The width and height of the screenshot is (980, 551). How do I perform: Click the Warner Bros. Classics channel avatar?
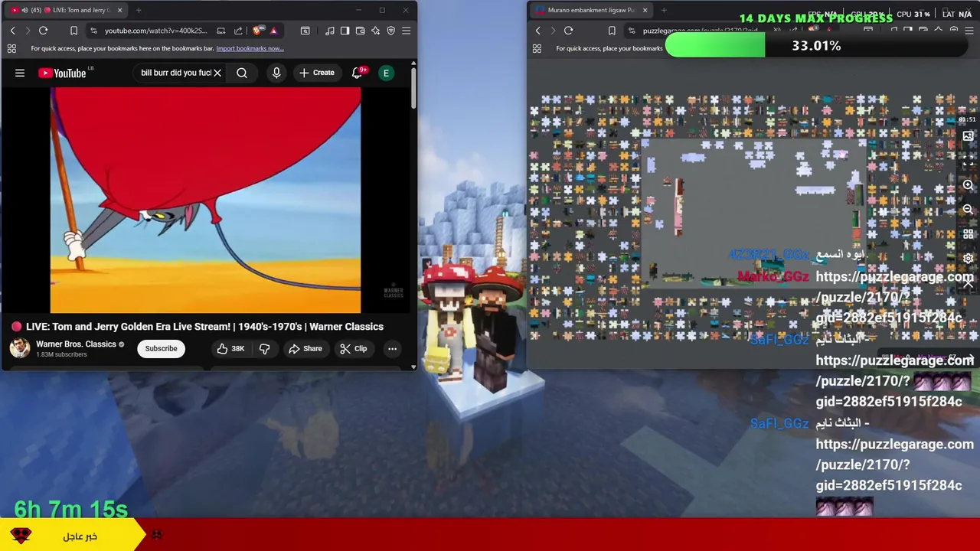click(x=20, y=348)
